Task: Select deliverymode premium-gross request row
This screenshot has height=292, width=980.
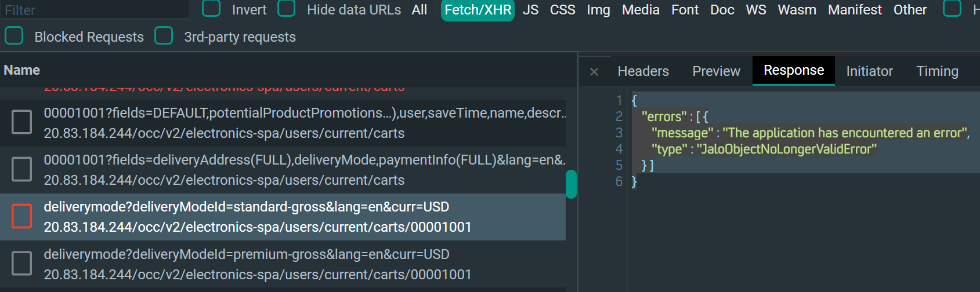Action: 283,264
